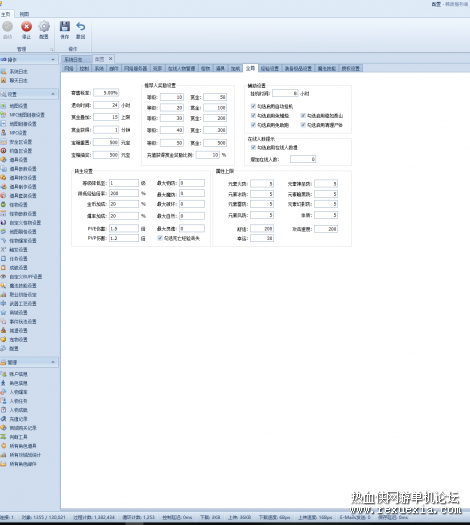Image resolution: width=470 pixels, height=525 pixels.
Task: Switch to the 经验设置 tab
Action: tap(270, 68)
